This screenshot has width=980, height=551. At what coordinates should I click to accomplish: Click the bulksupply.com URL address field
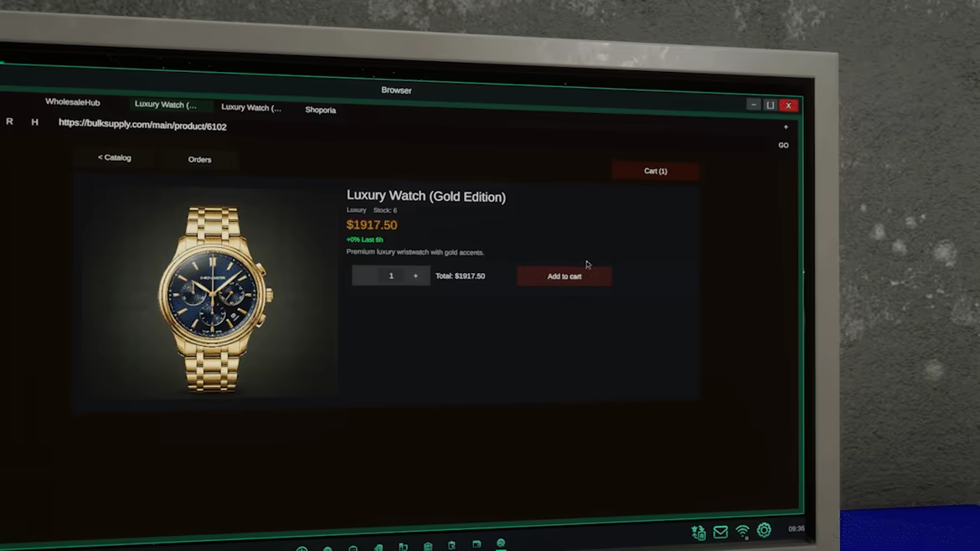[x=142, y=125]
